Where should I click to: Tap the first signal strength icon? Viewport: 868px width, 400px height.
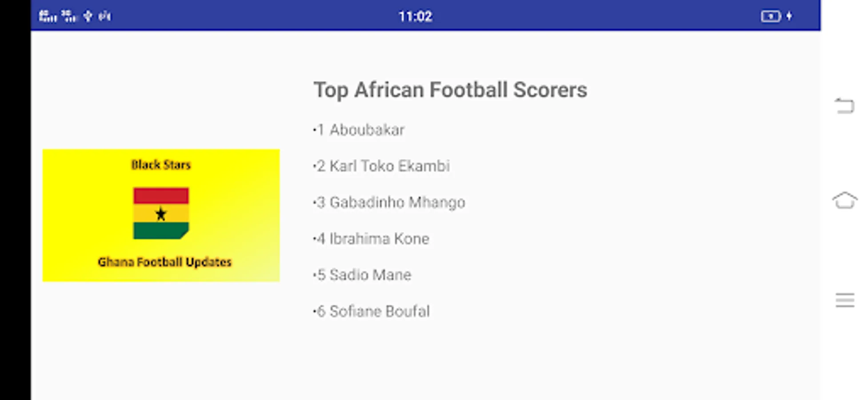48,16
